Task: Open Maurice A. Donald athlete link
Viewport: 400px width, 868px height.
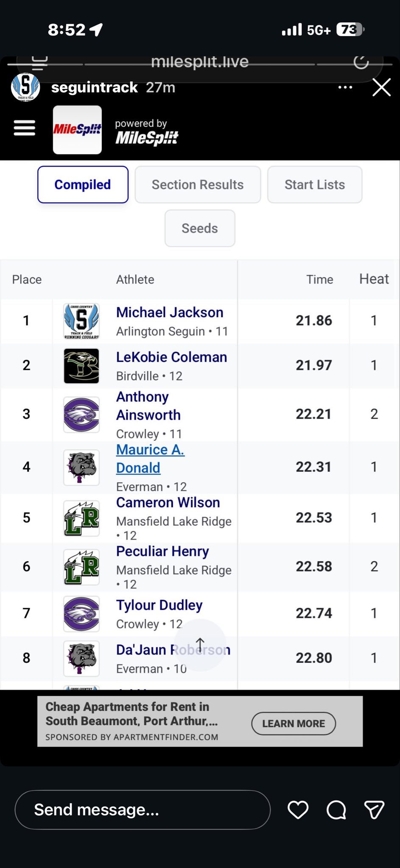Action: click(150, 459)
